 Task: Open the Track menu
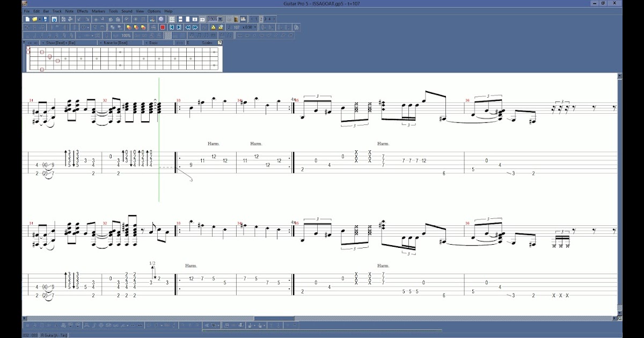tap(57, 11)
